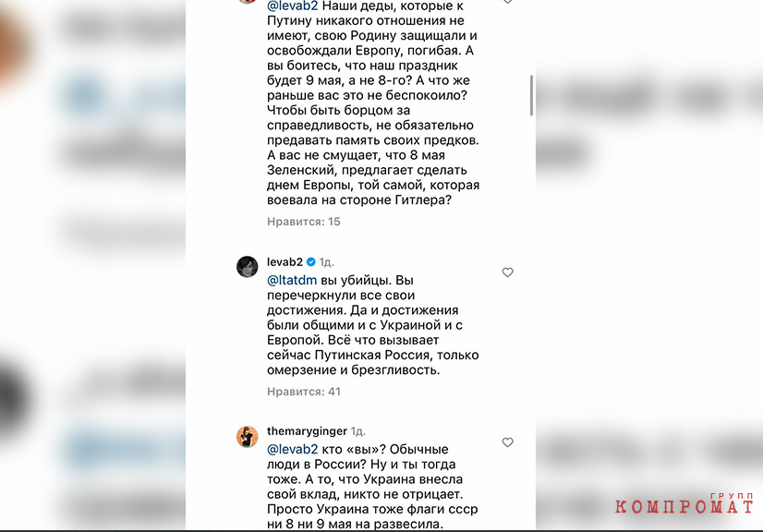View likes via 'Нравится: 41'
Image resolution: width=763 pixels, height=532 pixels.
pyautogui.click(x=304, y=392)
